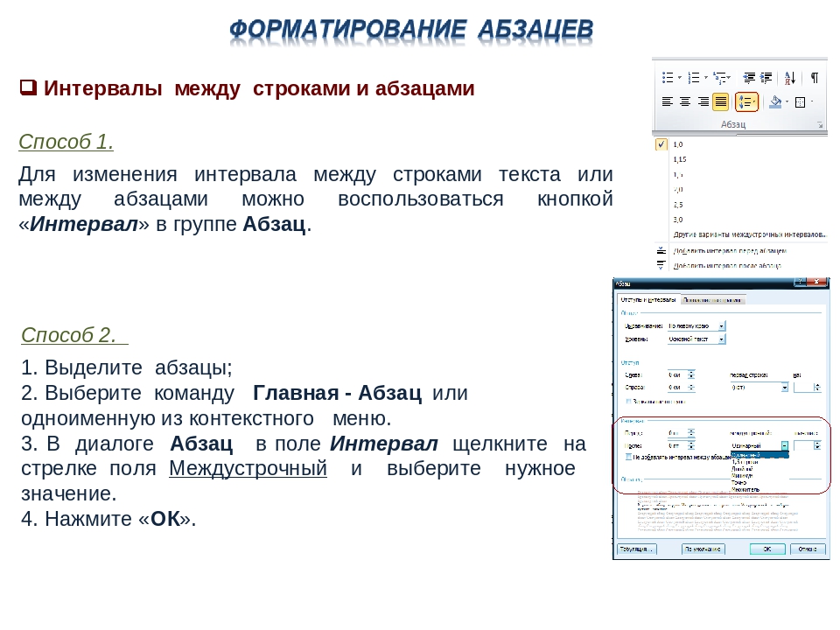Click the Табуляция button
The image size is (840, 630).
point(637,549)
